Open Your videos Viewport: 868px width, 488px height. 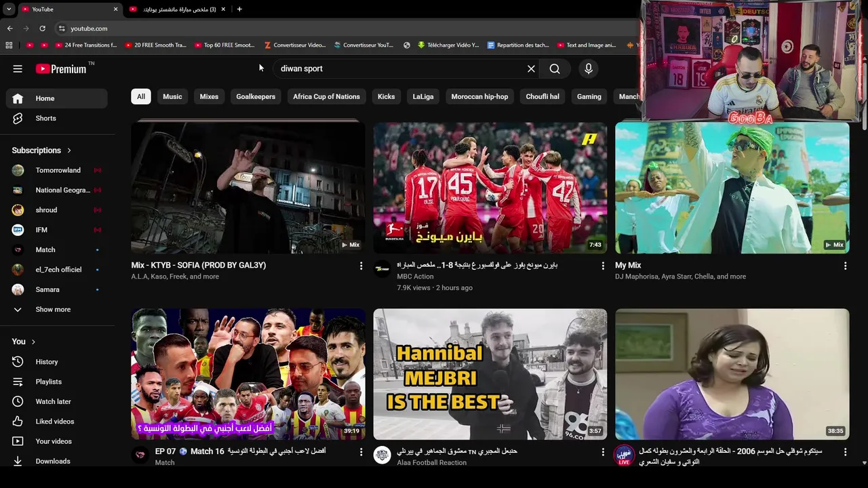click(57, 441)
